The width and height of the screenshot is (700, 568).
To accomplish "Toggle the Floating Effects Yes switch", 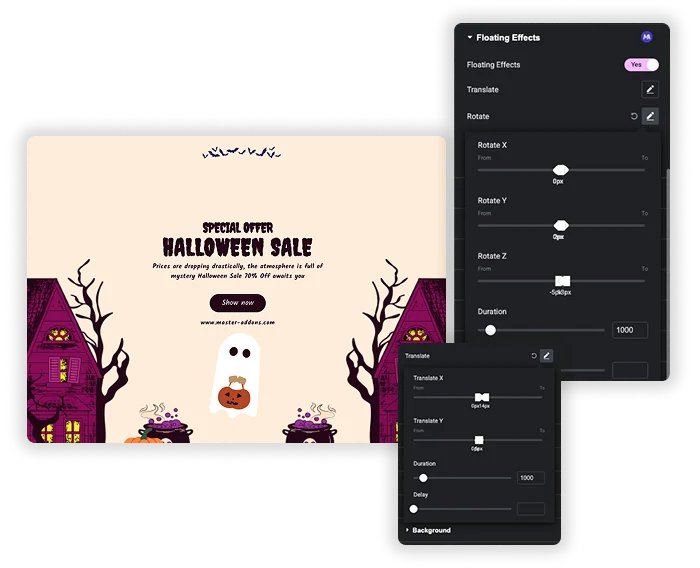I will (641, 65).
